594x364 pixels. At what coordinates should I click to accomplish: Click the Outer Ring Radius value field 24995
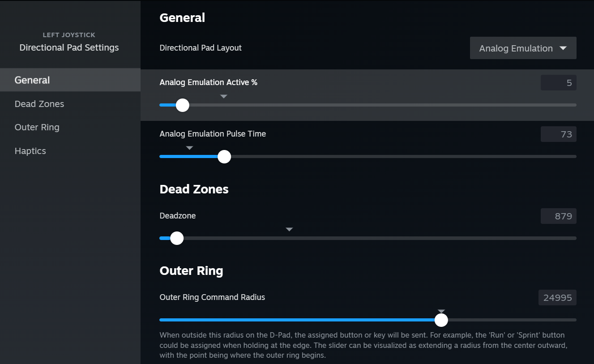point(557,297)
